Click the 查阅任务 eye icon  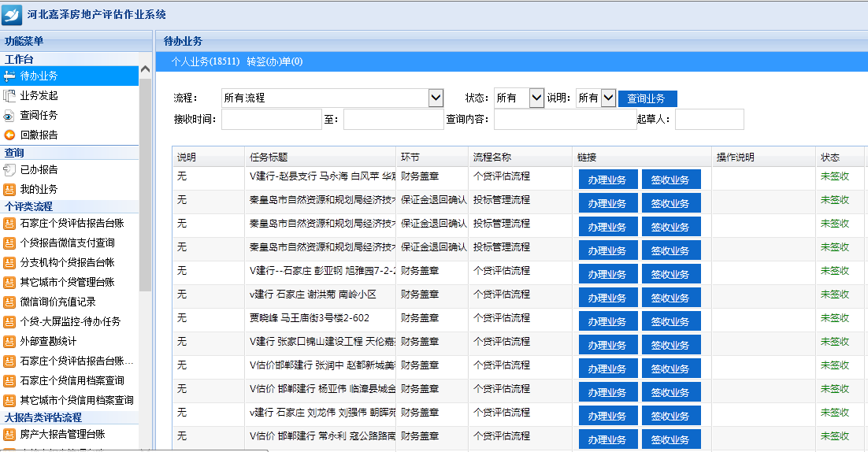click(x=9, y=116)
